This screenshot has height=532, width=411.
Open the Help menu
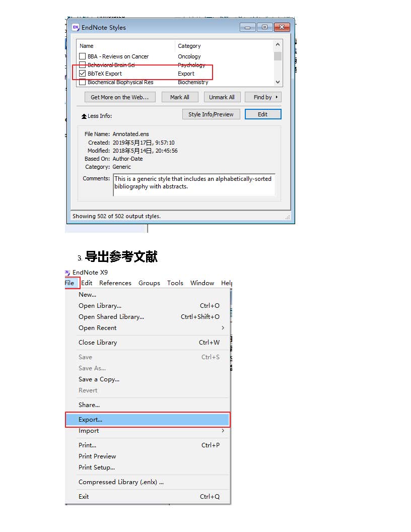click(x=227, y=283)
